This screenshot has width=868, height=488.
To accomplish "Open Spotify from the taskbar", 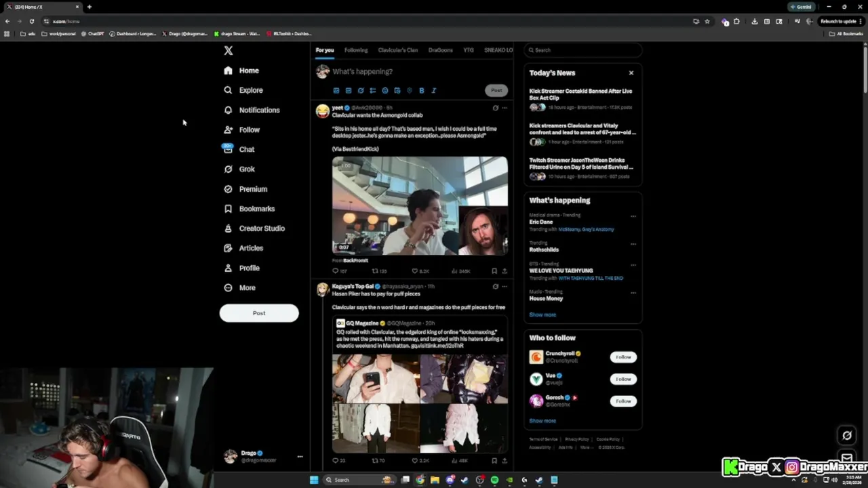I will (x=494, y=480).
